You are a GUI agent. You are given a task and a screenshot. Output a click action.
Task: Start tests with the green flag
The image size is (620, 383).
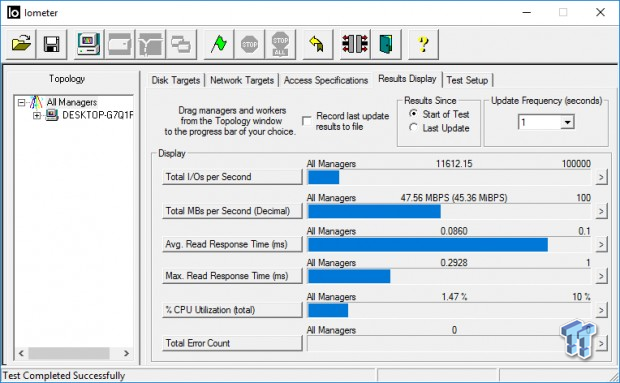pyautogui.click(x=219, y=44)
